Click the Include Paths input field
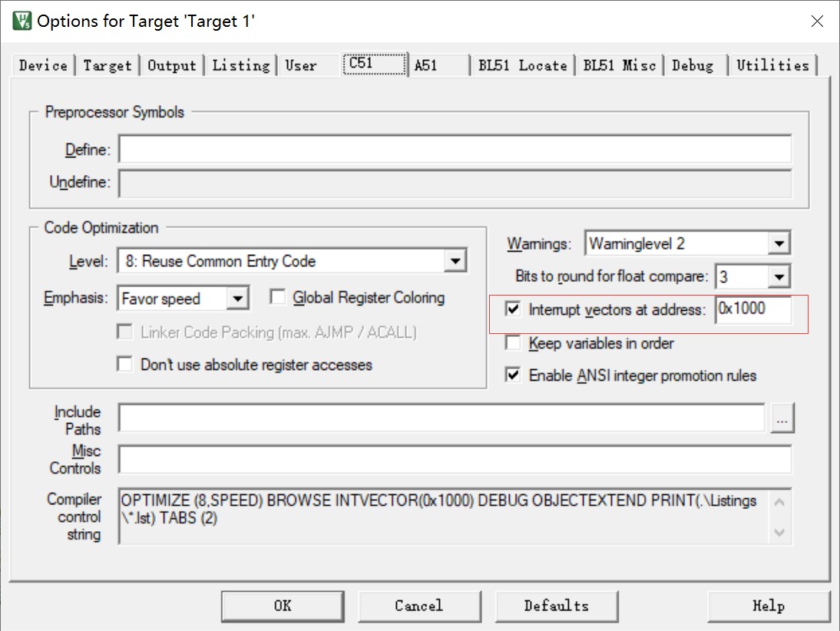Viewport: 840px width, 631px height. (441, 418)
